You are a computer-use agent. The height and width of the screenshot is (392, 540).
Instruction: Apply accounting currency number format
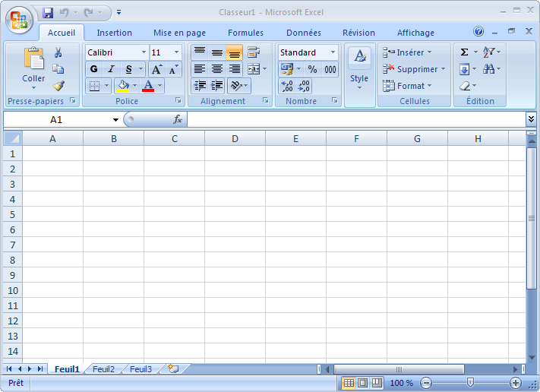[x=286, y=69]
